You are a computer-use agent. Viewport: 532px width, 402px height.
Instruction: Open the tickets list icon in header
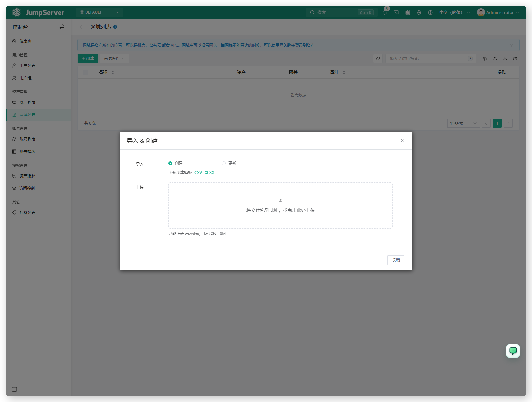(407, 12)
